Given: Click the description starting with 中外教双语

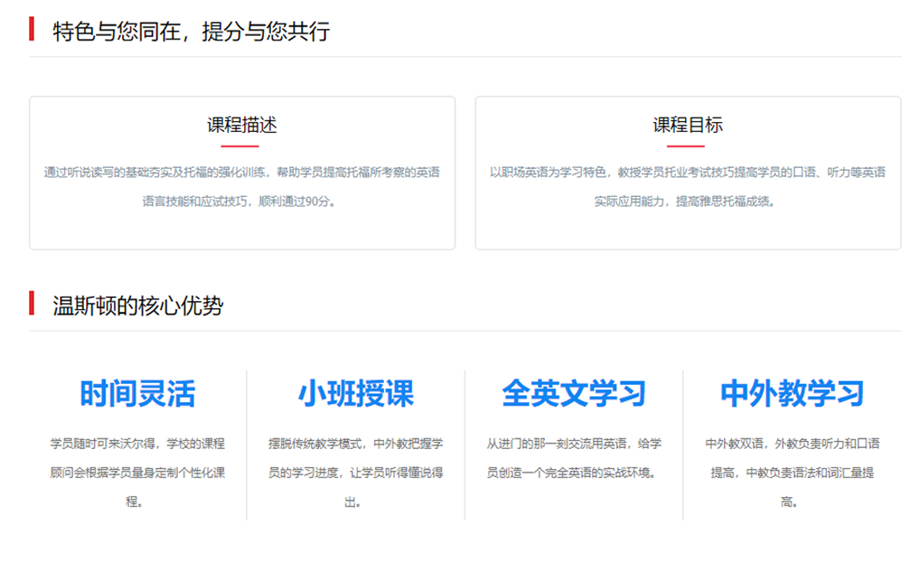Looking at the screenshot, I should 792,473.
